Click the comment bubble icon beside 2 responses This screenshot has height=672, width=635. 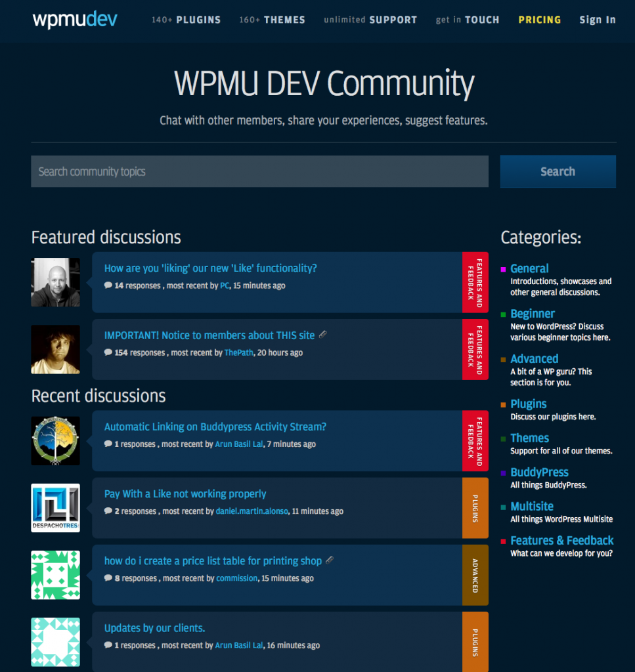click(108, 511)
